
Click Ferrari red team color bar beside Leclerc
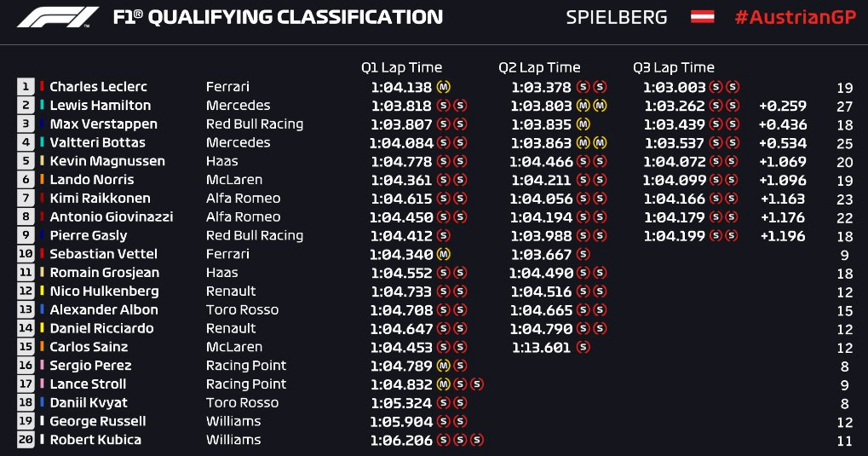(x=42, y=86)
